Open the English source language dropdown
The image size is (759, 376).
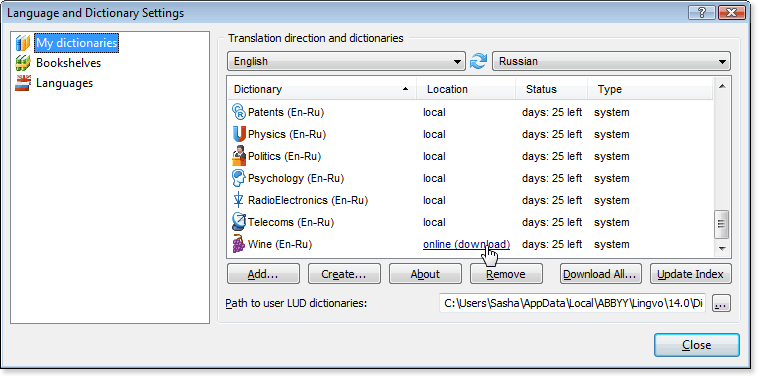pos(346,61)
